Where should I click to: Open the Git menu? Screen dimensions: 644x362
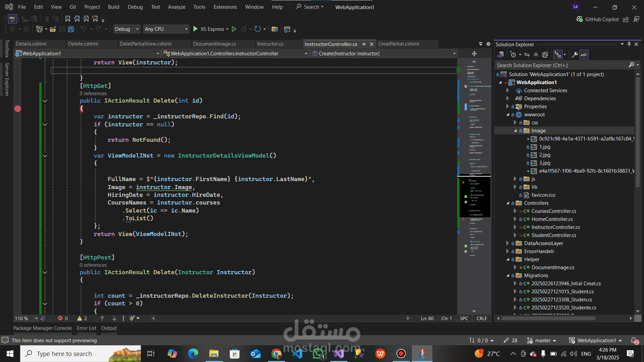(73, 7)
